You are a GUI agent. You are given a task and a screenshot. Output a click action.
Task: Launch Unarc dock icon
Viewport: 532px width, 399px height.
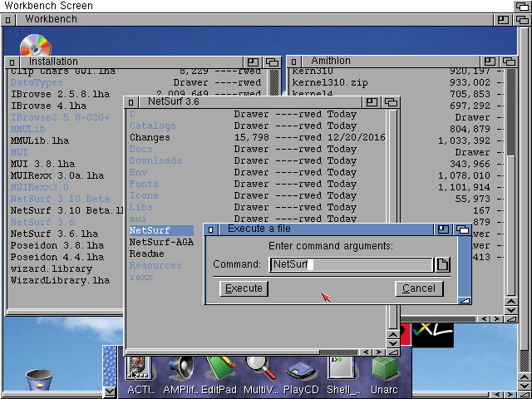point(384,375)
